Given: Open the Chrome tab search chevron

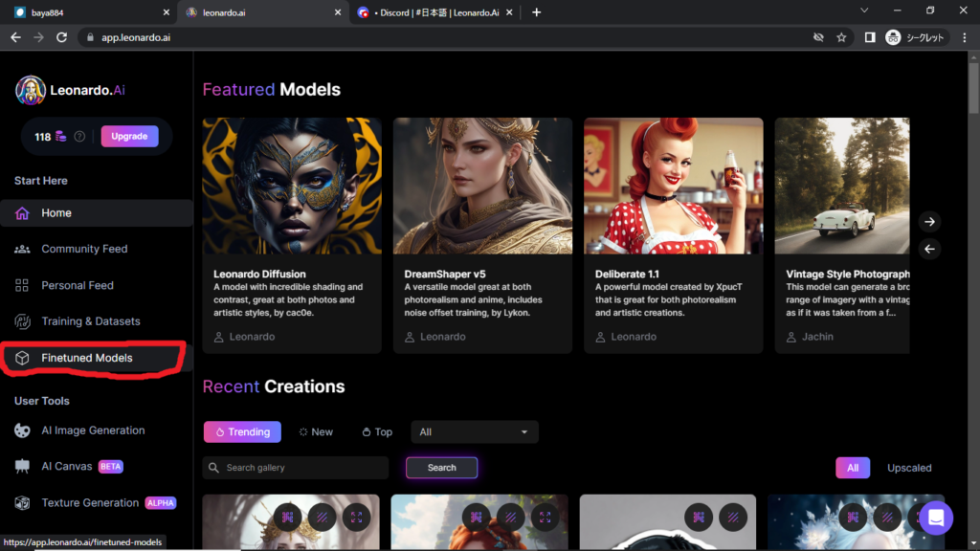Looking at the screenshot, I should coord(864,11).
